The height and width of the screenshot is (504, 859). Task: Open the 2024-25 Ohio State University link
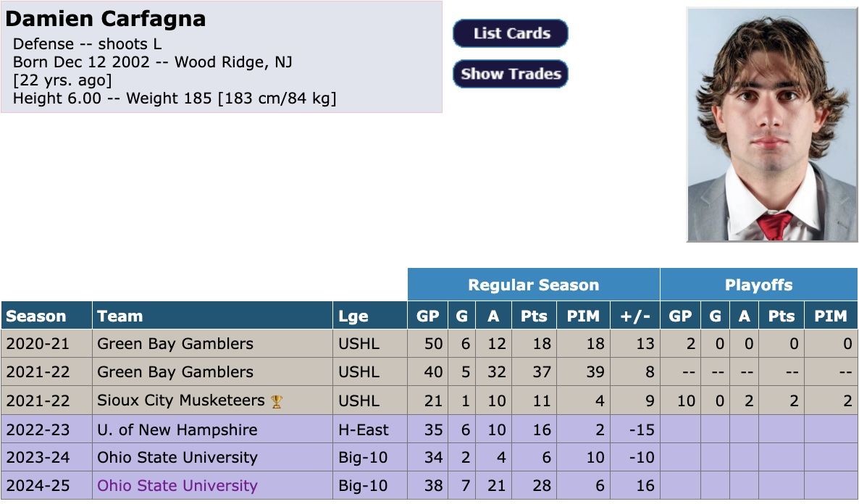[x=177, y=486]
